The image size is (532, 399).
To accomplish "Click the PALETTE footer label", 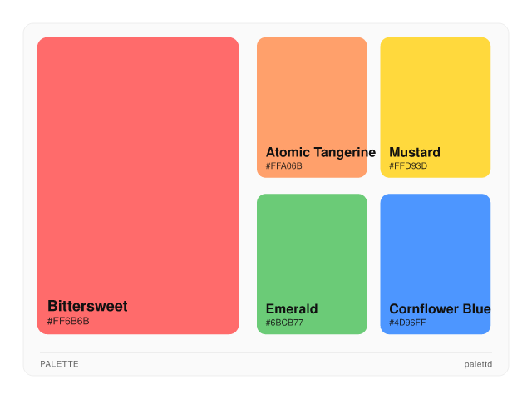I will [59, 364].
